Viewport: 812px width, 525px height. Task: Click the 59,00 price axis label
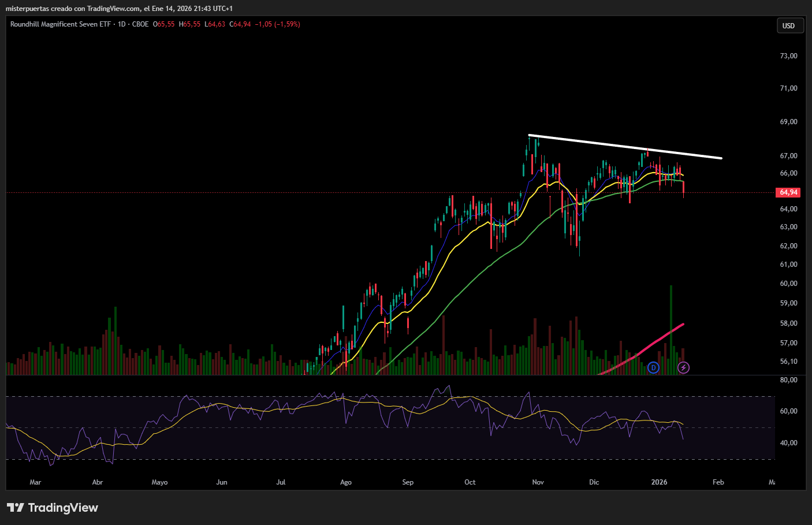(789, 303)
